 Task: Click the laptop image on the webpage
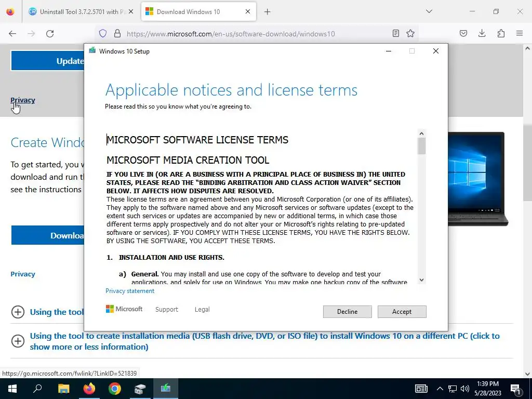(x=478, y=179)
